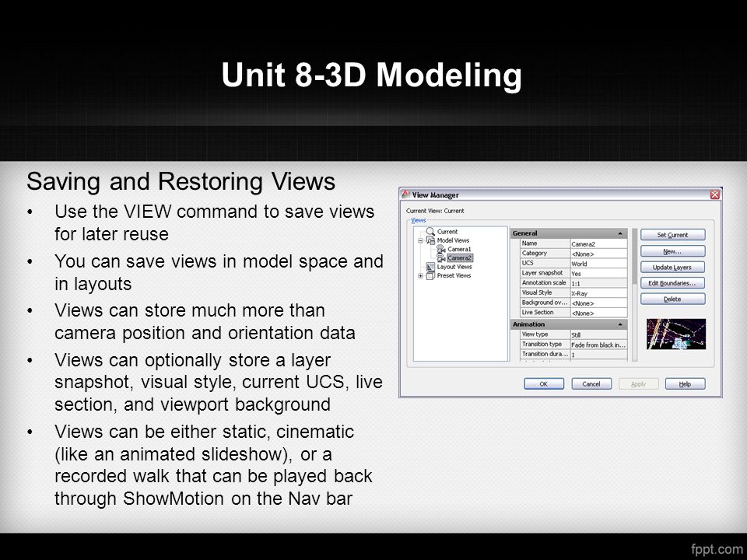Edit the Transition duration value 1

tap(599, 355)
